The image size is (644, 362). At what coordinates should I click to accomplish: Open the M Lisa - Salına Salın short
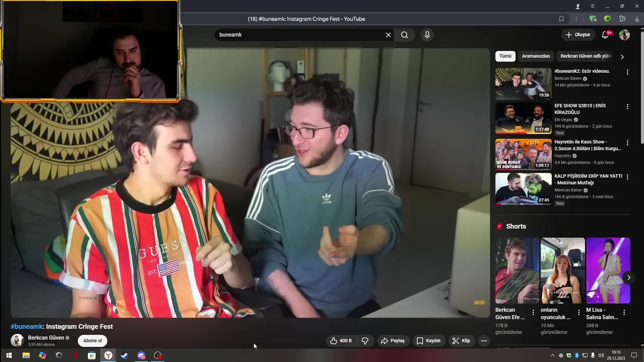(608, 270)
